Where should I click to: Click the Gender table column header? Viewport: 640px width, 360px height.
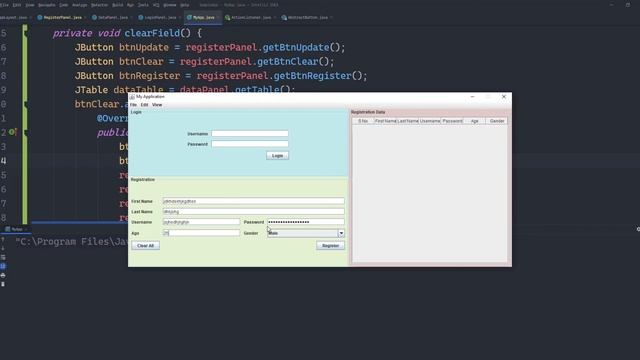tap(497, 121)
